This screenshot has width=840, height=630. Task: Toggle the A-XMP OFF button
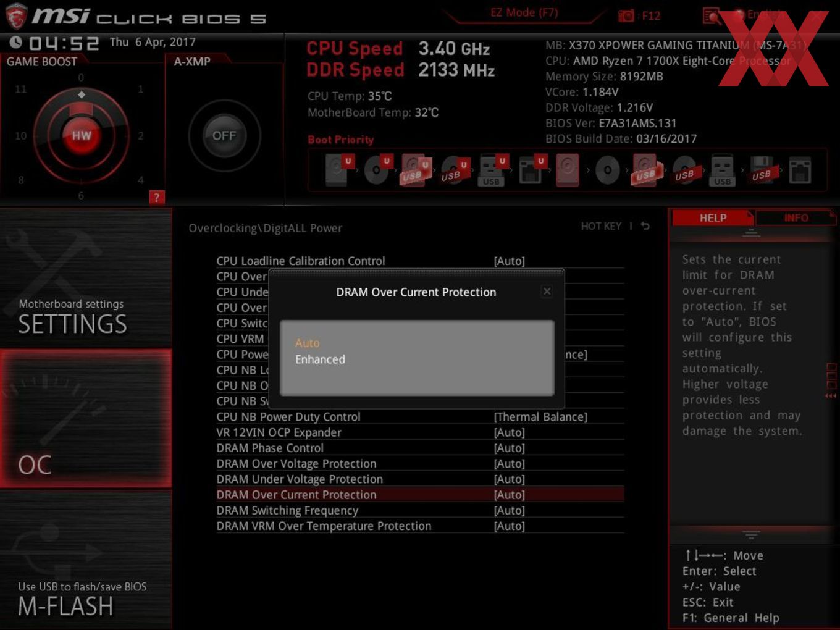pos(224,135)
